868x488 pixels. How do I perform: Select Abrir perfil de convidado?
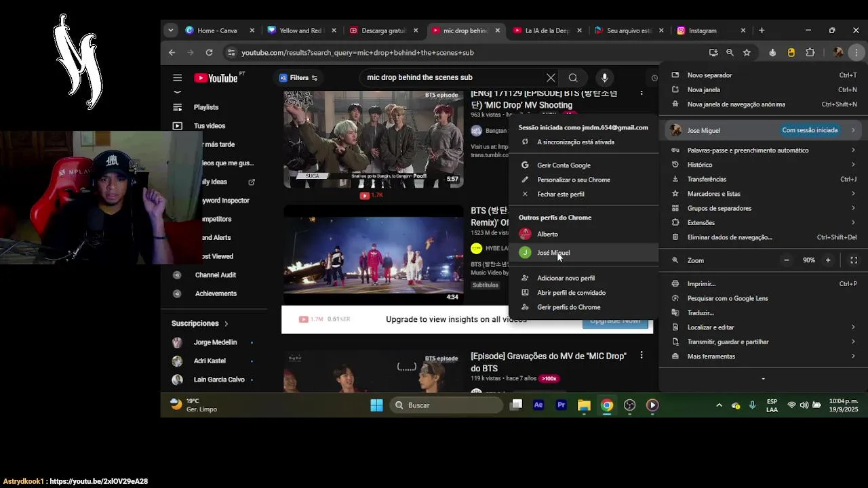(584, 293)
